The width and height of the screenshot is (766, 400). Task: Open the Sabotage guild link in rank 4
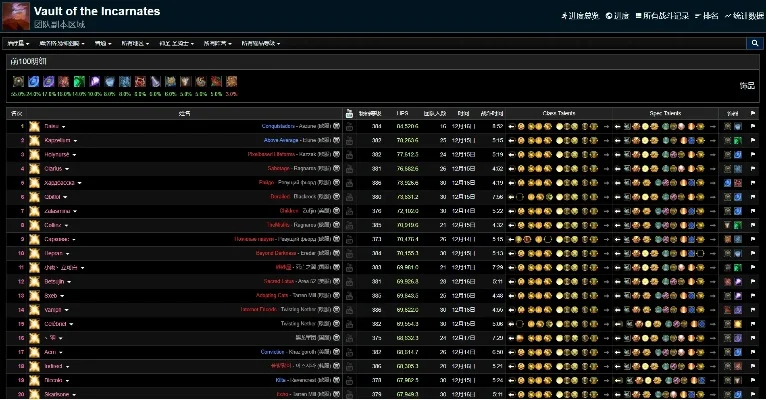click(278, 169)
